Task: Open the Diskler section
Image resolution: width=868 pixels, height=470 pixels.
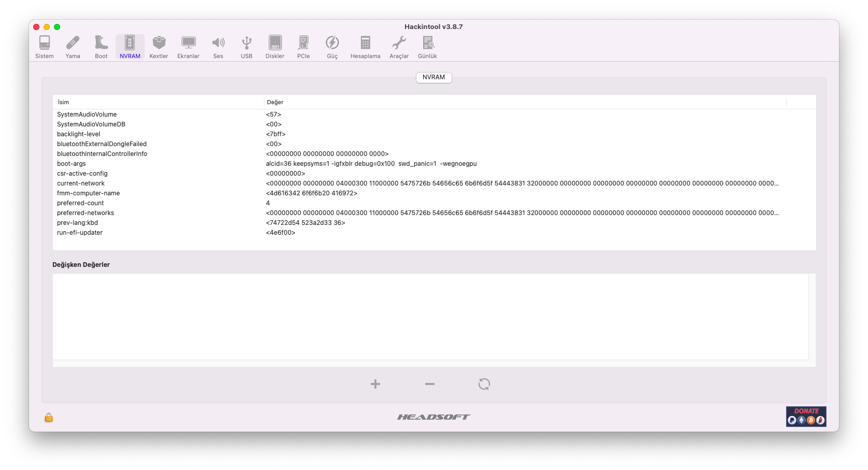Action: pyautogui.click(x=275, y=47)
